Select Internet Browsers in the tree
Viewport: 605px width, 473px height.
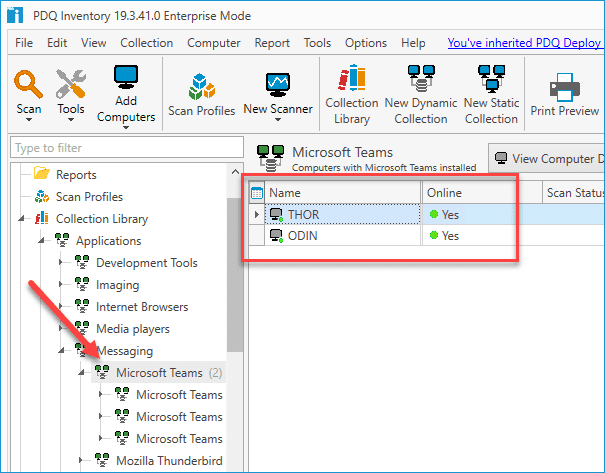click(x=142, y=307)
